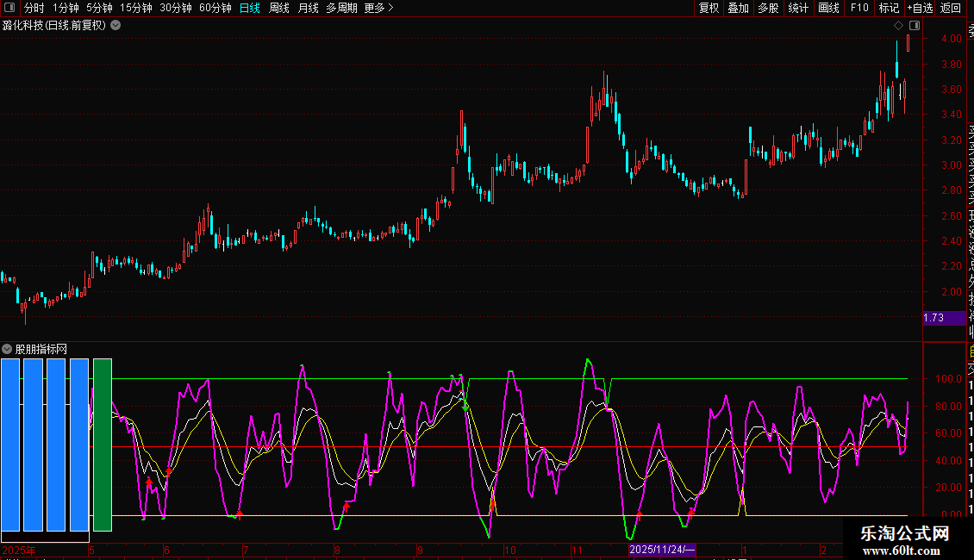974x560 pixels.
Task: Click the 返回 back button
Action: point(951,8)
